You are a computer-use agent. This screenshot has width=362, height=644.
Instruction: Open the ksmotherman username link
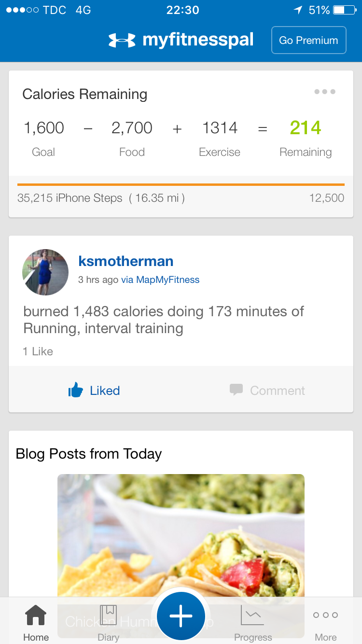tap(125, 261)
